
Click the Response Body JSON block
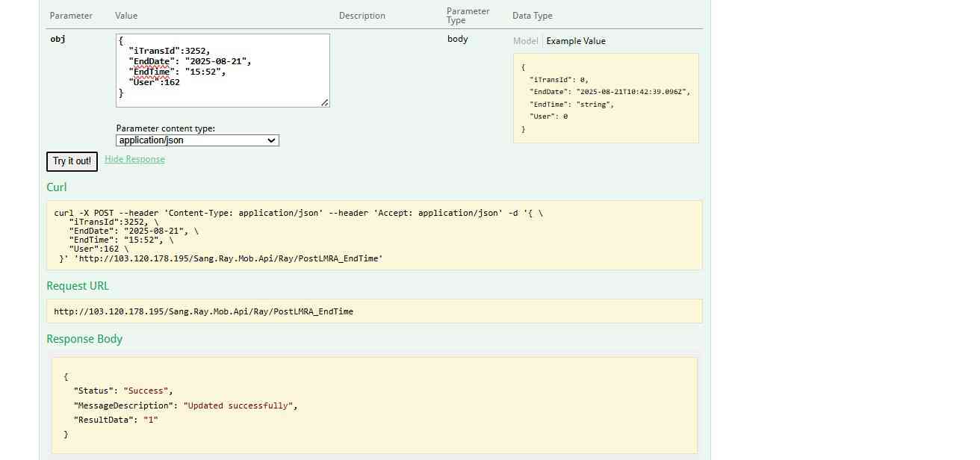[x=373, y=405]
